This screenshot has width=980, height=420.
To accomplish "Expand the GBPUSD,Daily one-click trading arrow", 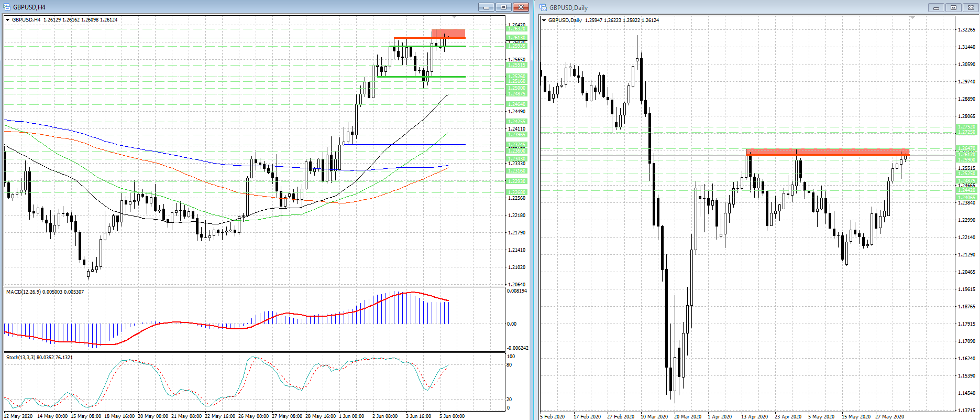I will [x=544, y=20].
